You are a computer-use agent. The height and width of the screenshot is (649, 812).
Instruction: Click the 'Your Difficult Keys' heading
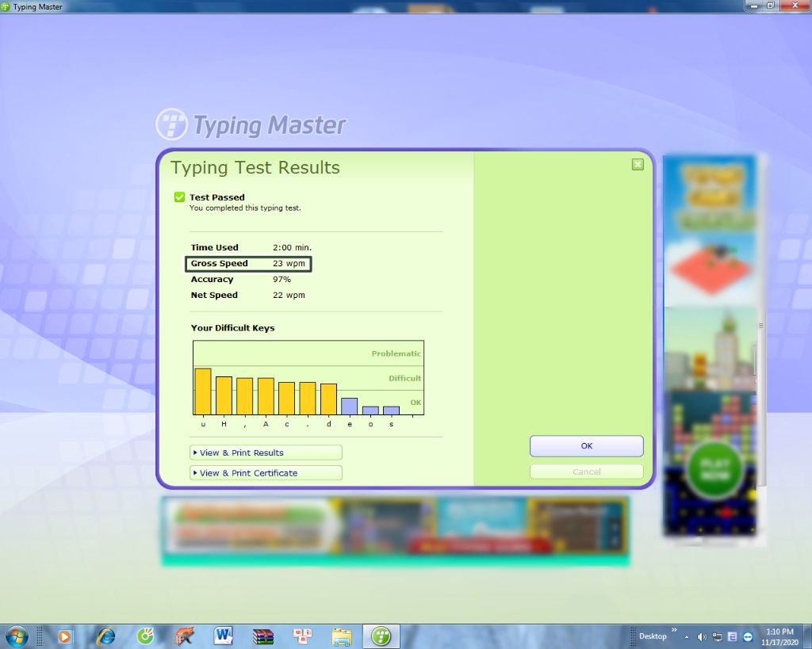[232, 328]
